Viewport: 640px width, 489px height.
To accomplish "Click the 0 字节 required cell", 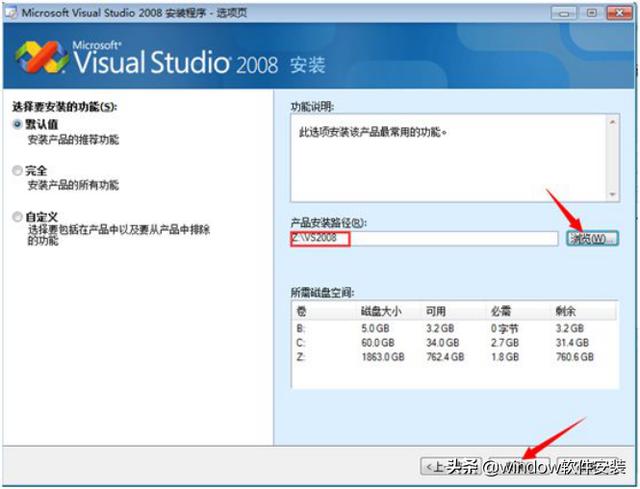I will click(x=504, y=329).
